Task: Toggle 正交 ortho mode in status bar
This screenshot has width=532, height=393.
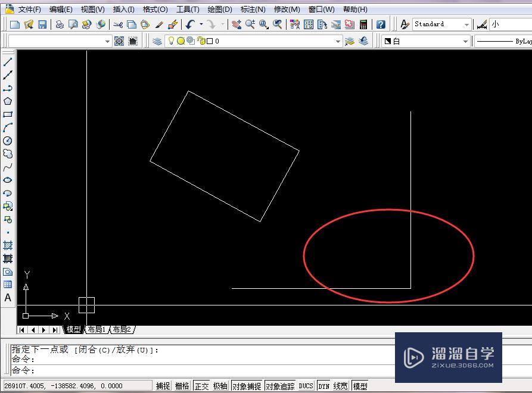Action: pos(202,385)
